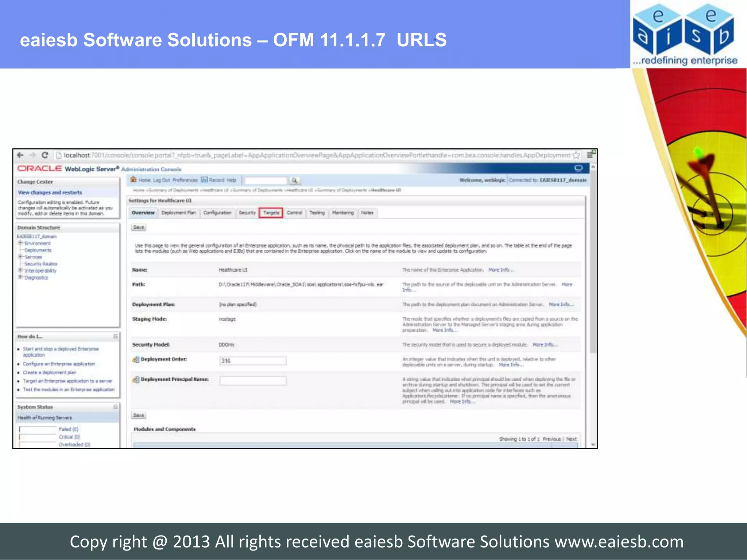Click the bookmark star in the address bar
The image size is (747, 560).
point(576,155)
